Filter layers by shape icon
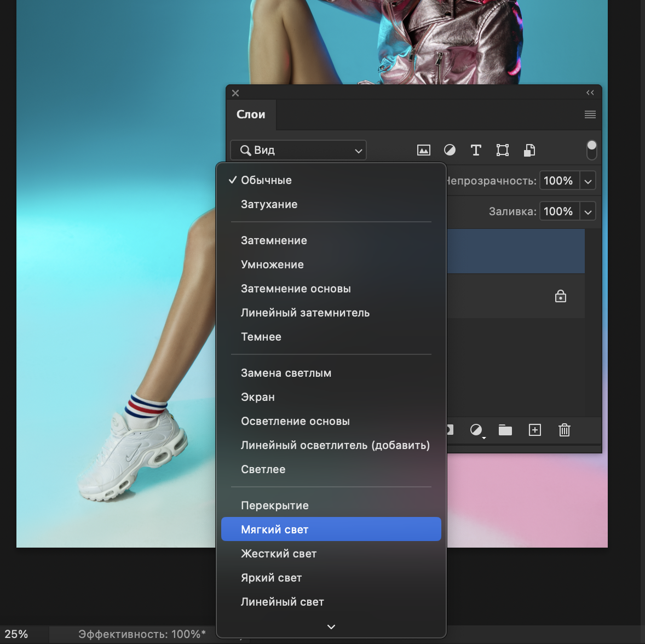The height and width of the screenshot is (644, 645). pyautogui.click(x=502, y=150)
